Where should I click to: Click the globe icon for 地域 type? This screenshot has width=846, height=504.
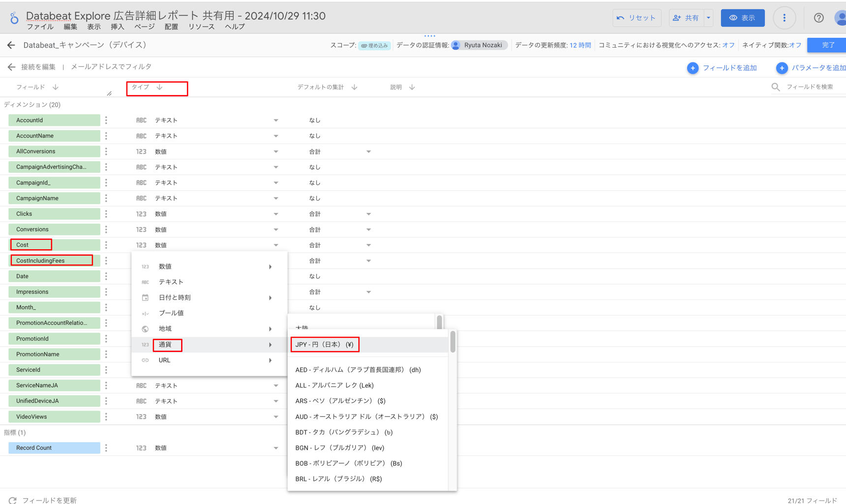coord(145,328)
